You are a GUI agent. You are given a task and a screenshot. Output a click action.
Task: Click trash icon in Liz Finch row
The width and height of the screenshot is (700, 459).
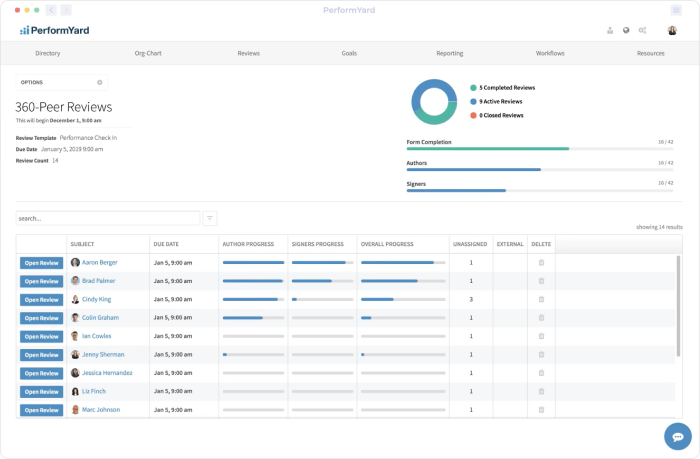(x=541, y=391)
